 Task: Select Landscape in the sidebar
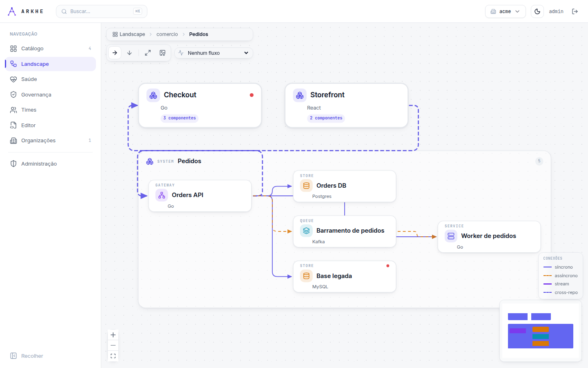click(x=51, y=64)
